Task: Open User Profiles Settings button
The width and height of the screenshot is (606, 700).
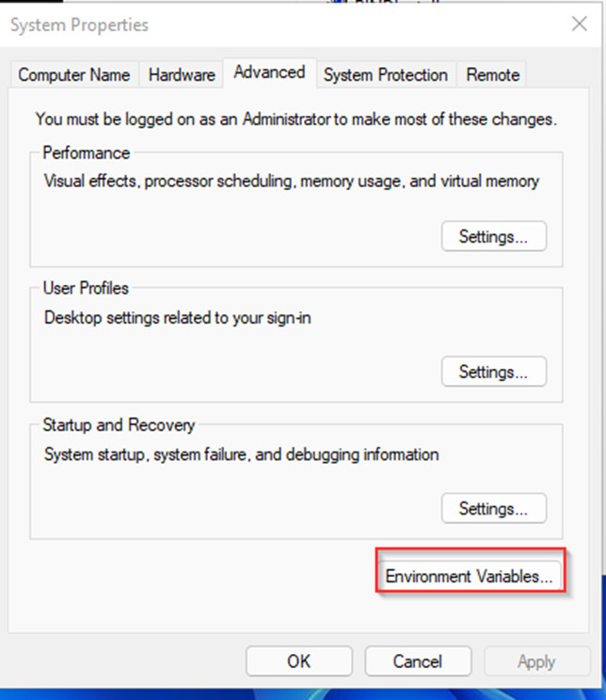Action: pyautogui.click(x=494, y=372)
